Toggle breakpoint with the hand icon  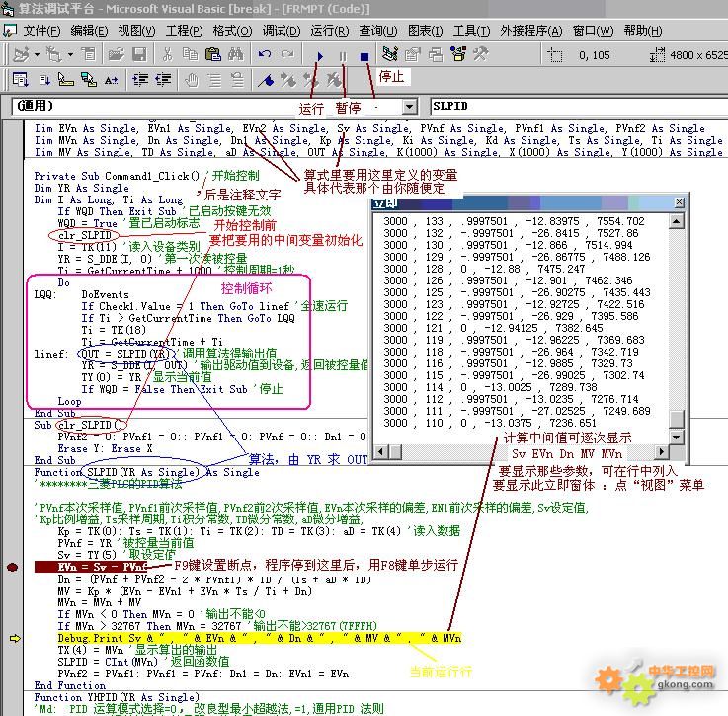[x=191, y=80]
